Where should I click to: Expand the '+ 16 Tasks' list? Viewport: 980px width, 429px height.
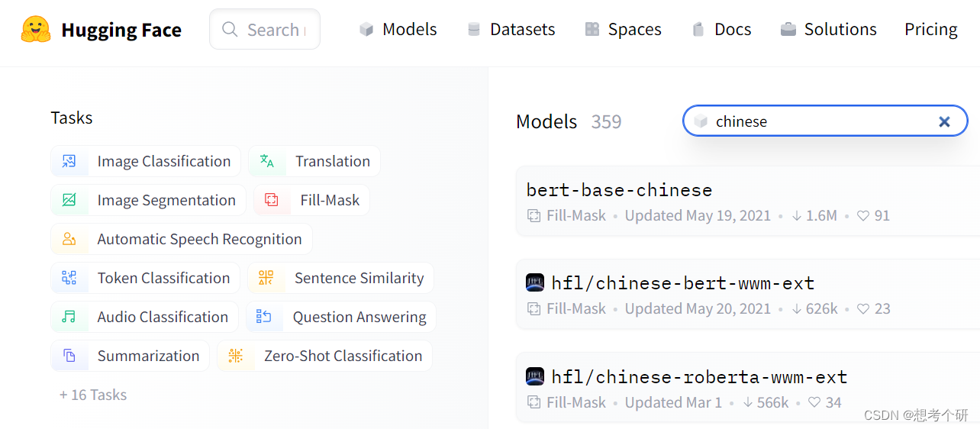[93, 395]
